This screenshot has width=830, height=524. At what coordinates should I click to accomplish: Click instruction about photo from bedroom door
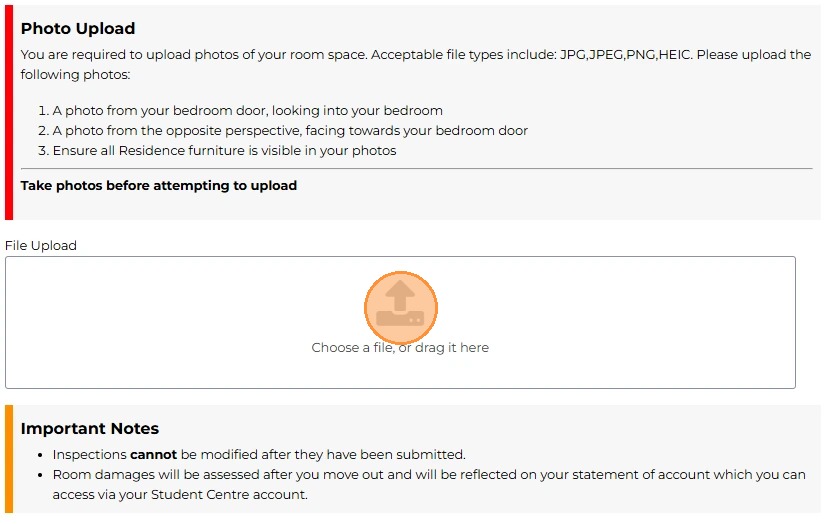click(x=247, y=111)
